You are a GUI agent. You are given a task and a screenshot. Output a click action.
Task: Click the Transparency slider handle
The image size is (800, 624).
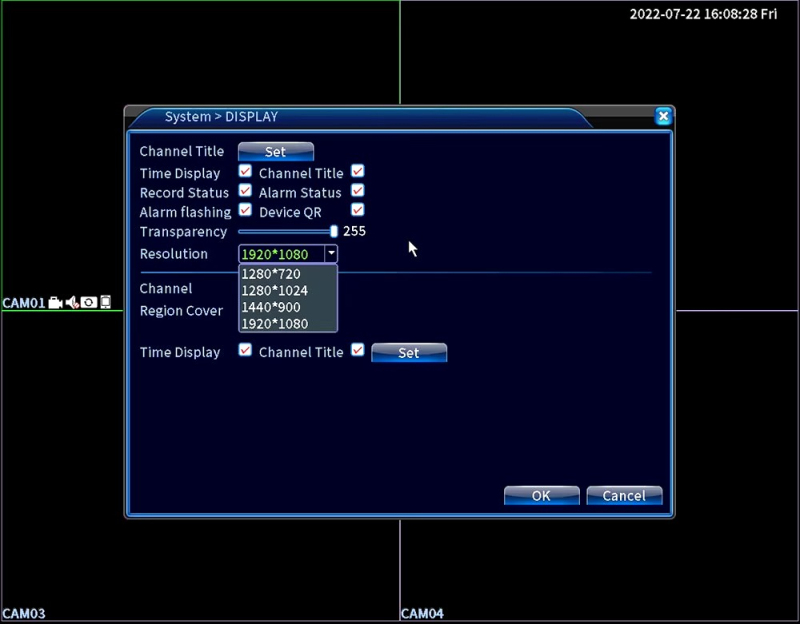[334, 231]
